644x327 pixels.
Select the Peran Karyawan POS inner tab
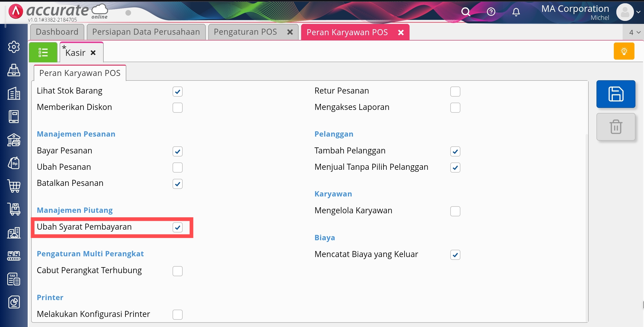[x=80, y=73]
